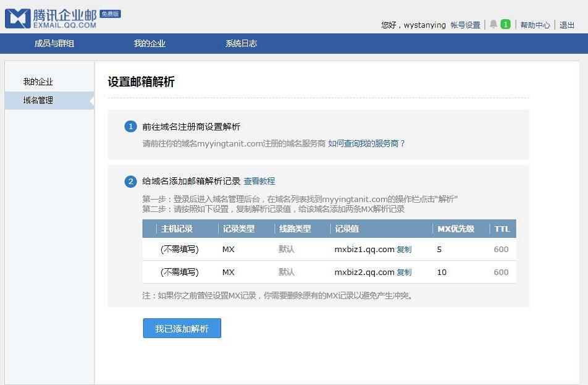Click the step ② numbered circle icon

click(x=130, y=182)
